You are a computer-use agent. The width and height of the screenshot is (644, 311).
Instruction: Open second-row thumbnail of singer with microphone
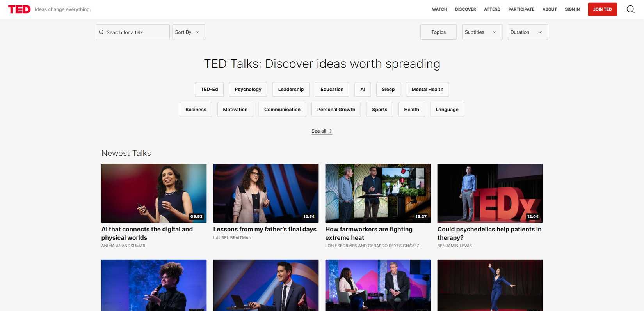point(154,285)
